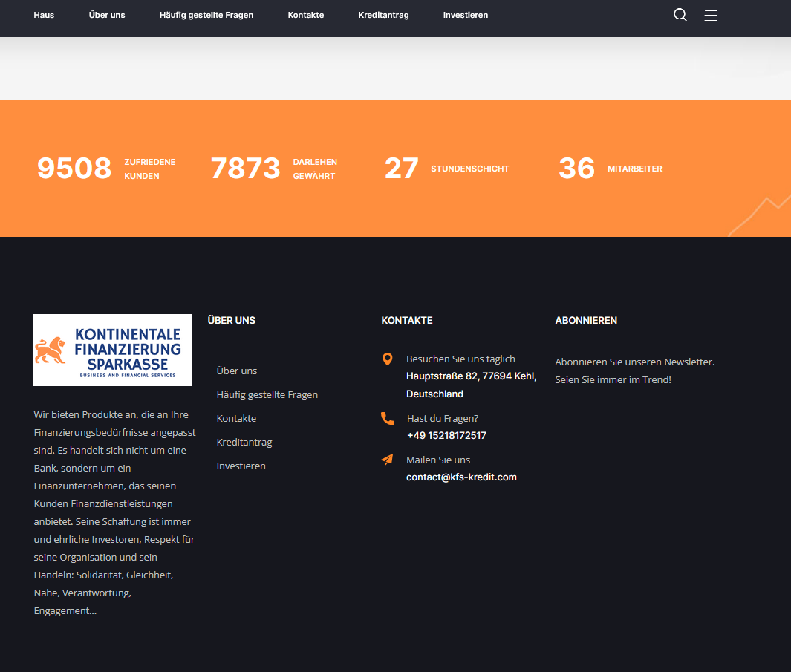
Task: Click the ÜBER UNS footer heading
Action: [x=232, y=320]
